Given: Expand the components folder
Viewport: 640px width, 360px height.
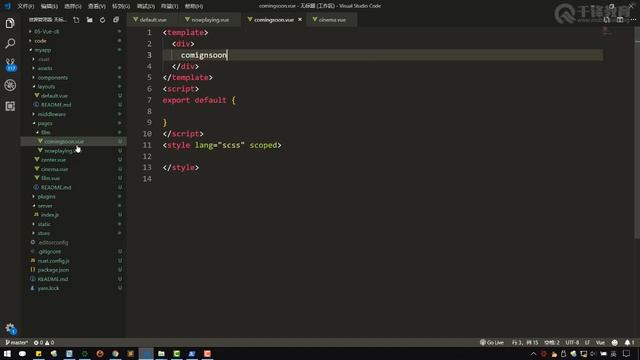Looking at the screenshot, I should pyautogui.click(x=53, y=78).
